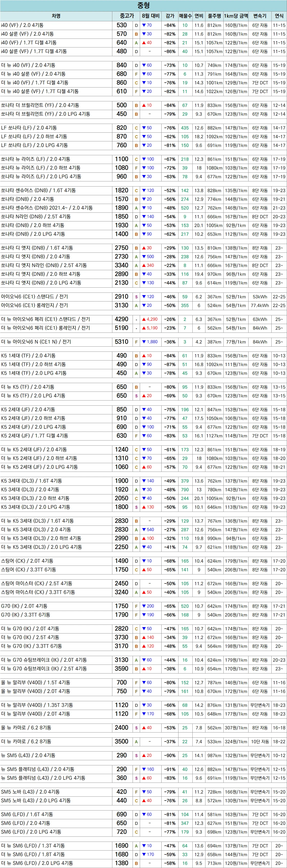Click the ▼500 price change value
This screenshot has height=868, width=287.
[x=148, y=256]
